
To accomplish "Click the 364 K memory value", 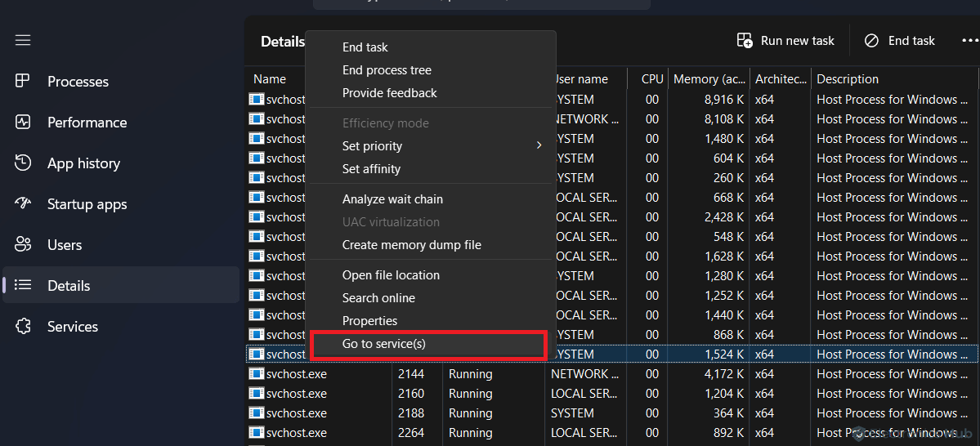I will coord(728,413).
